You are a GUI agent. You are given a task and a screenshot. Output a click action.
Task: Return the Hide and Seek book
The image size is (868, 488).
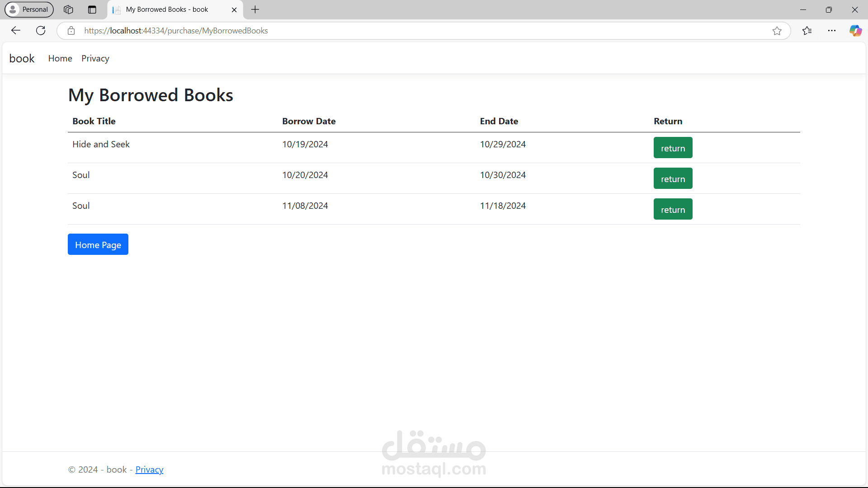point(673,148)
